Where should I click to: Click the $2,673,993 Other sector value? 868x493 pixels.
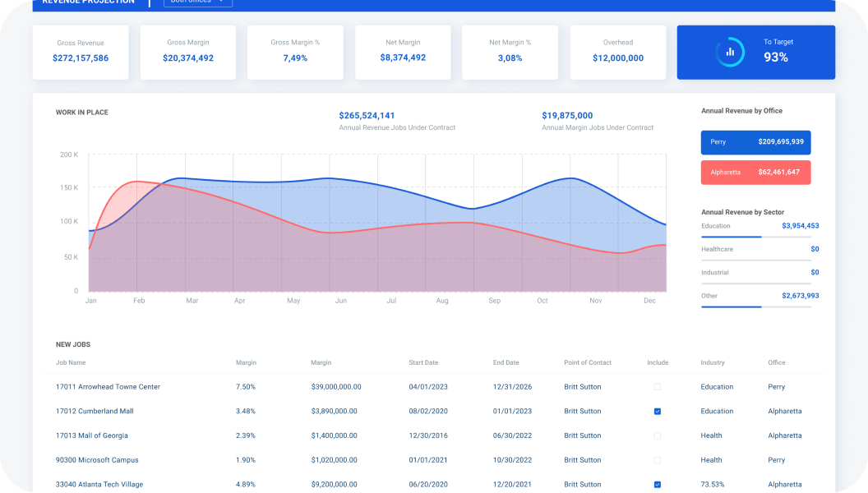800,296
